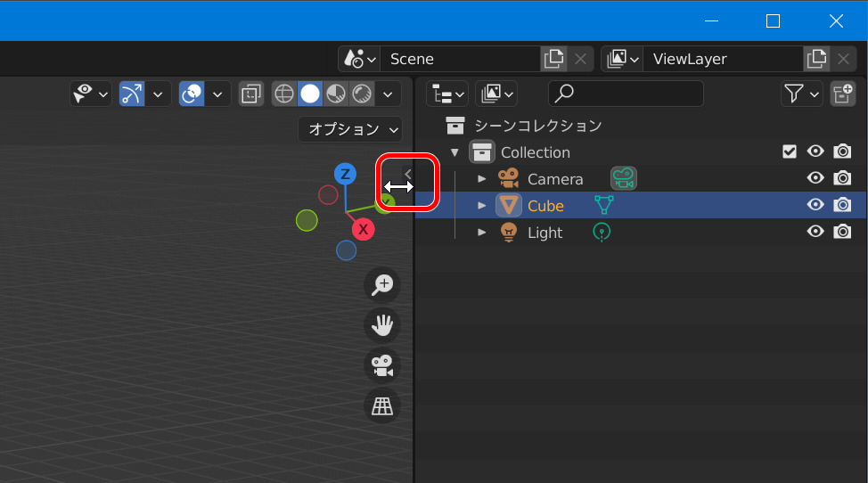The height and width of the screenshot is (483, 868).
Task: Click the Light data icon
Action: pos(602,232)
